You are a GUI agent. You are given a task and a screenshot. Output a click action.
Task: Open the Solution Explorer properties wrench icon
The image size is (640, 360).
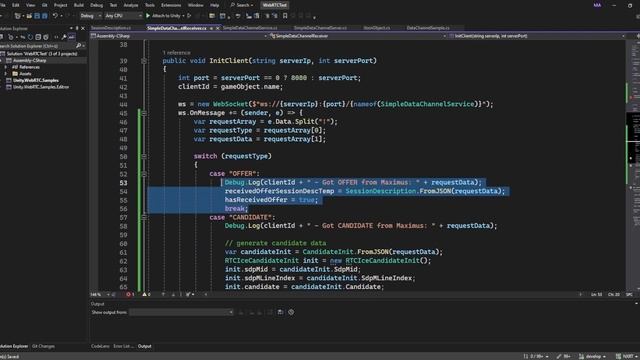point(64,37)
